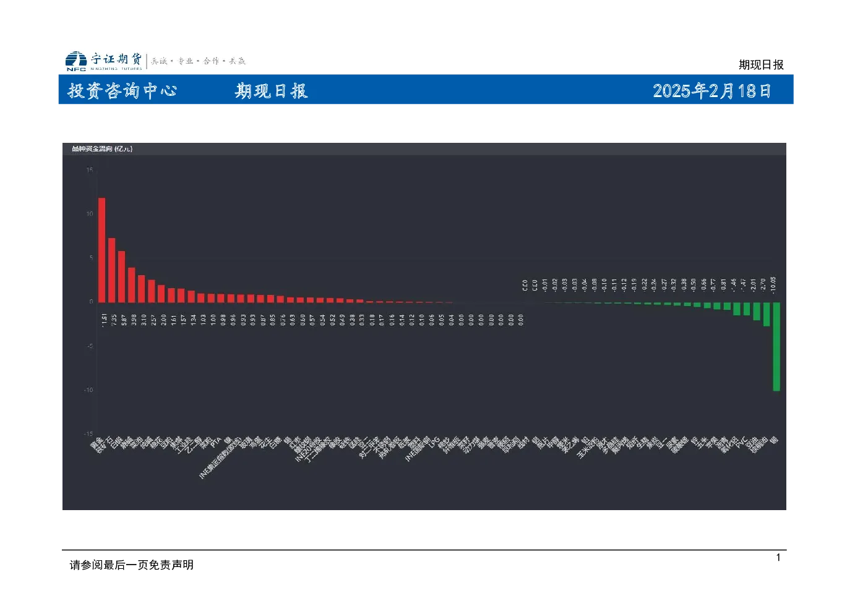Click the green bar valued -2.70
The image size is (868, 614).
(x=767, y=314)
